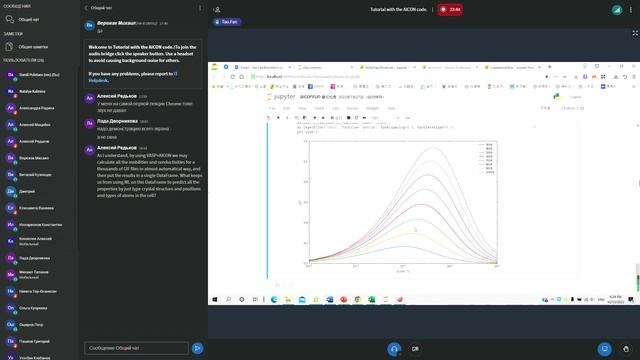Click the Jupyter cut cell scissors icon
640x360 pixels.
(287, 118)
